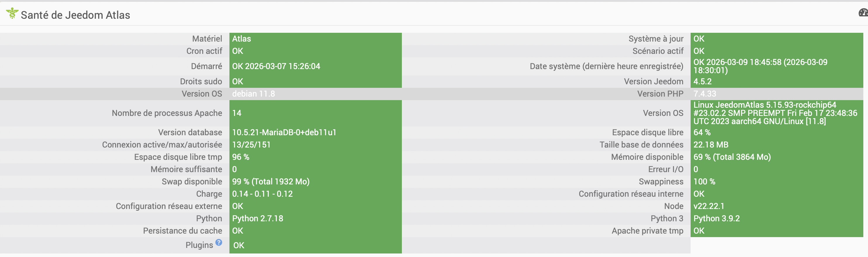The width and height of the screenshot is (868, 257).
Task: Click the Plugins help question mark icon
Action: tap(219, 242)
